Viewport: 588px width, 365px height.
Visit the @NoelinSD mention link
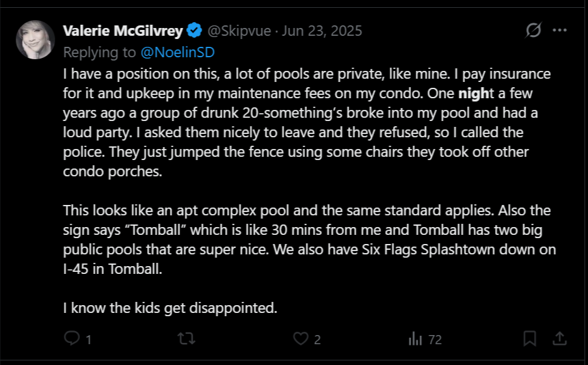178,52
